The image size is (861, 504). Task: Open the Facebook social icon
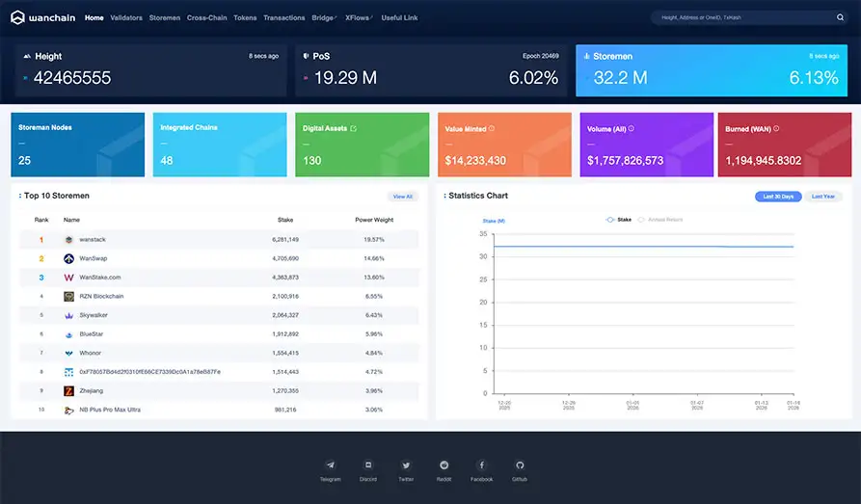(481, 465)
